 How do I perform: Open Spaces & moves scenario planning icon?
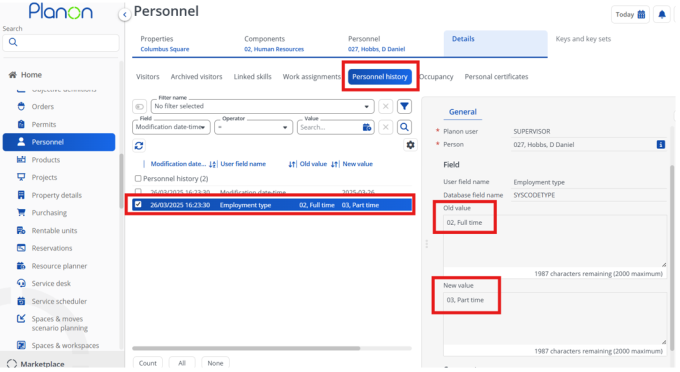[21, 319]
